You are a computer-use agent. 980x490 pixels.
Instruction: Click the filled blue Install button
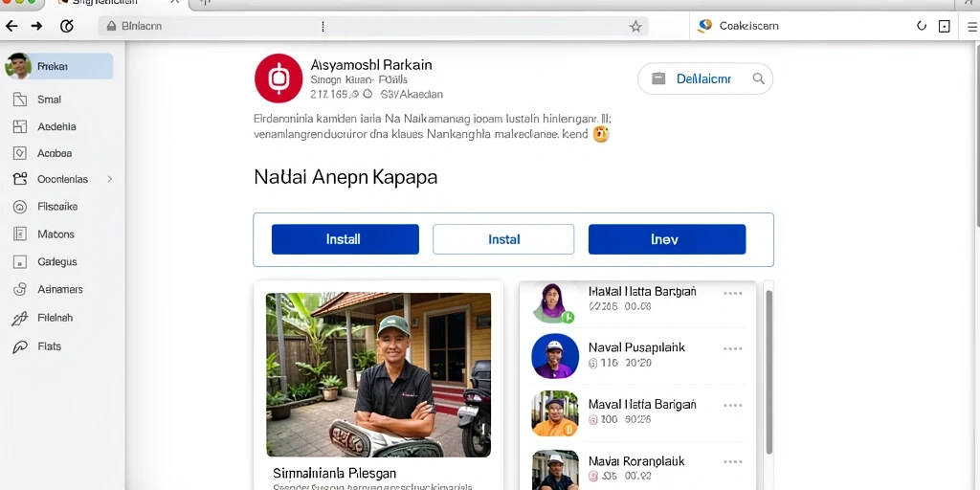345,239
